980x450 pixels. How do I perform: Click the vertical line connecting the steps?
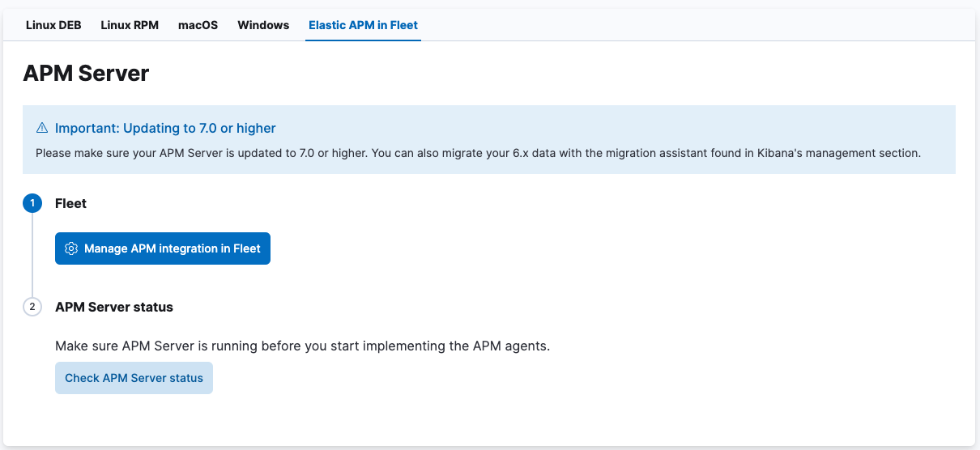32,255
